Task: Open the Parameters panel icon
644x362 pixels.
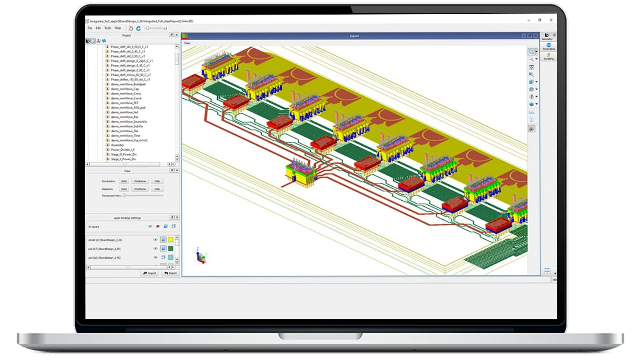Action: pos(549,47)
